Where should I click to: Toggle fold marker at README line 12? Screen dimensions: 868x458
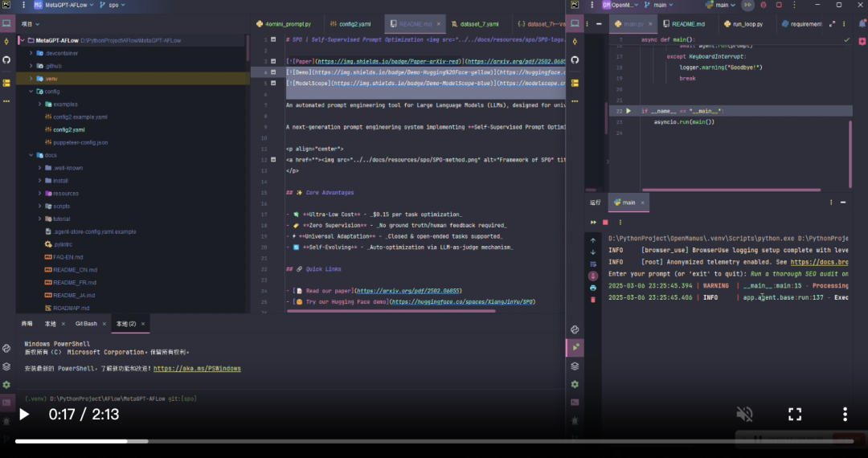[x=273, y=160]
